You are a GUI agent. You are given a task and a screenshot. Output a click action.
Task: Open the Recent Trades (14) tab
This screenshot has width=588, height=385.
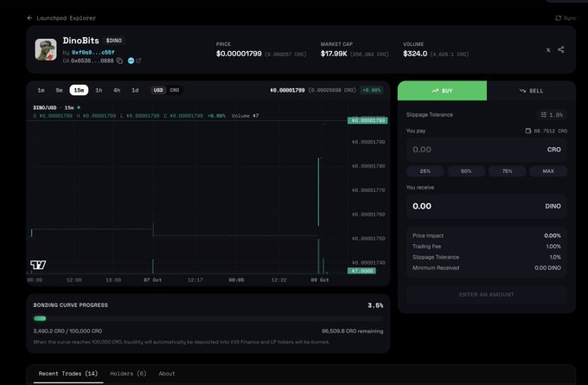[67, 374]
